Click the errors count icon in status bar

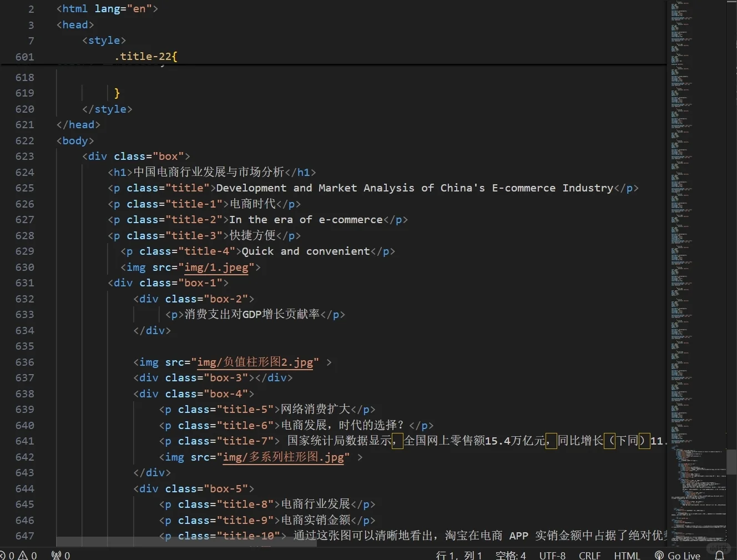click(2, 556)
